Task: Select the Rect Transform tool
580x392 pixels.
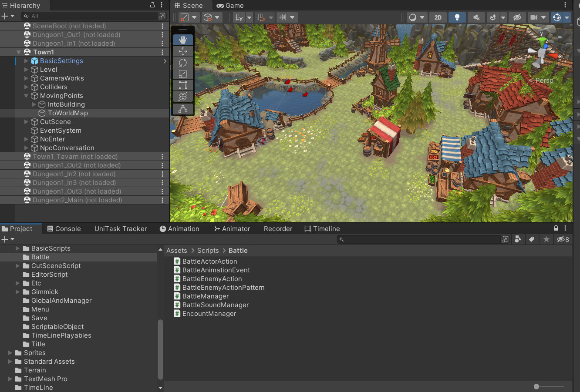Action: pyautogui.click(x=183, y=85)
